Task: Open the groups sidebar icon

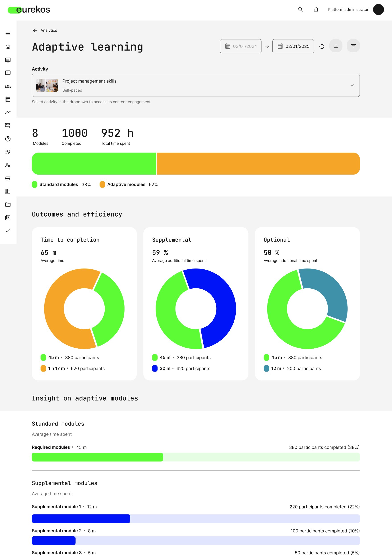Action: click(8, 86)
